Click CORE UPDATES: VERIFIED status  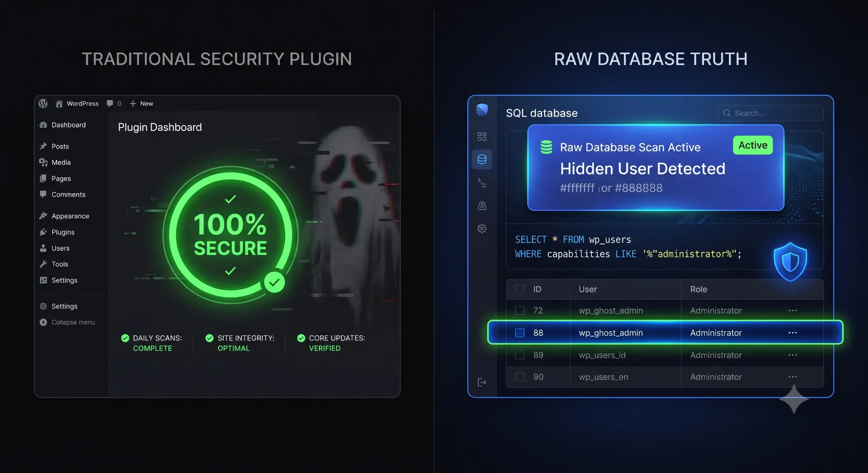[x=331, y=343]
